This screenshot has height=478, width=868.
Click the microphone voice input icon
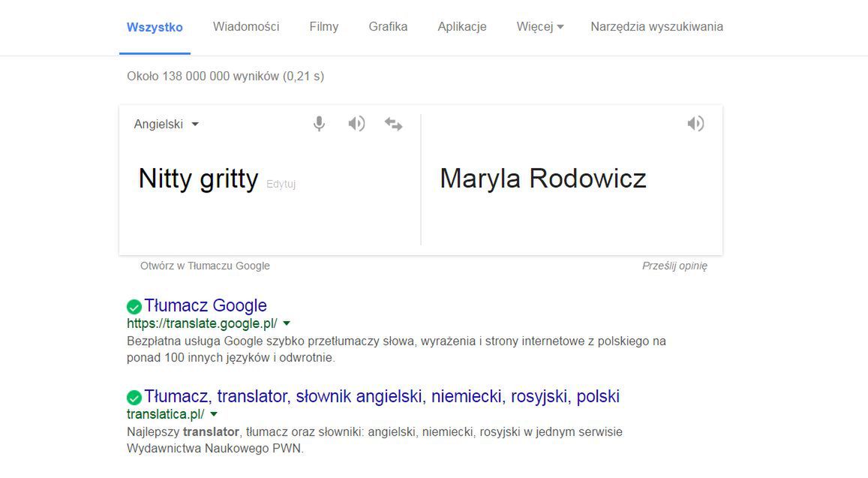point(319,124)
